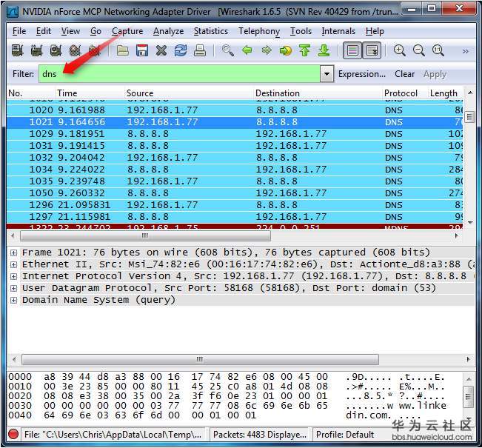Click Packets: 4483 status bar entry
The image size is (482, 448).
(x=259, y=435)
